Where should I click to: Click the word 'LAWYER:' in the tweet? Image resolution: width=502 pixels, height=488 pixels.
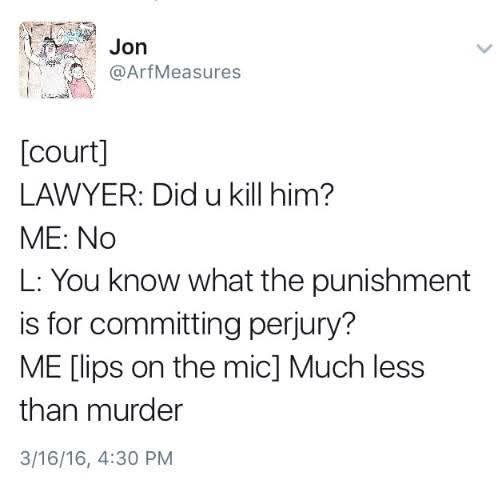(x=82, y=196)
